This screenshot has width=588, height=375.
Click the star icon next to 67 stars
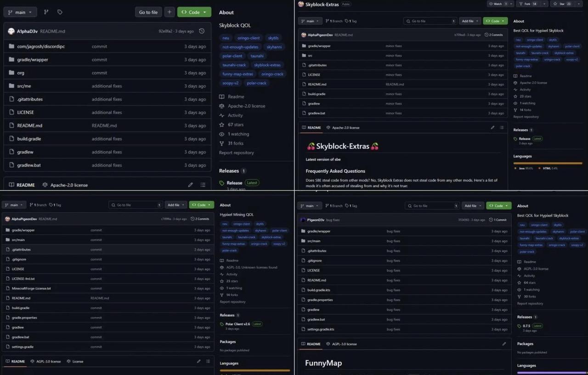click(x=222, y=125)
